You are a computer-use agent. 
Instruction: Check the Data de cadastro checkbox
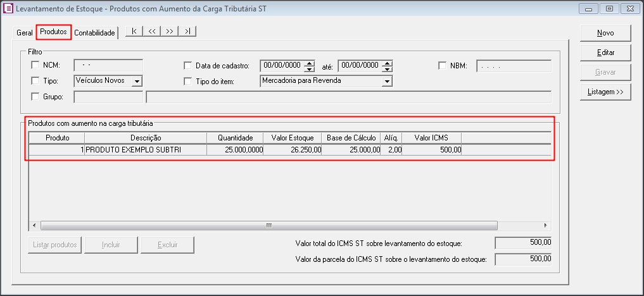187,65
